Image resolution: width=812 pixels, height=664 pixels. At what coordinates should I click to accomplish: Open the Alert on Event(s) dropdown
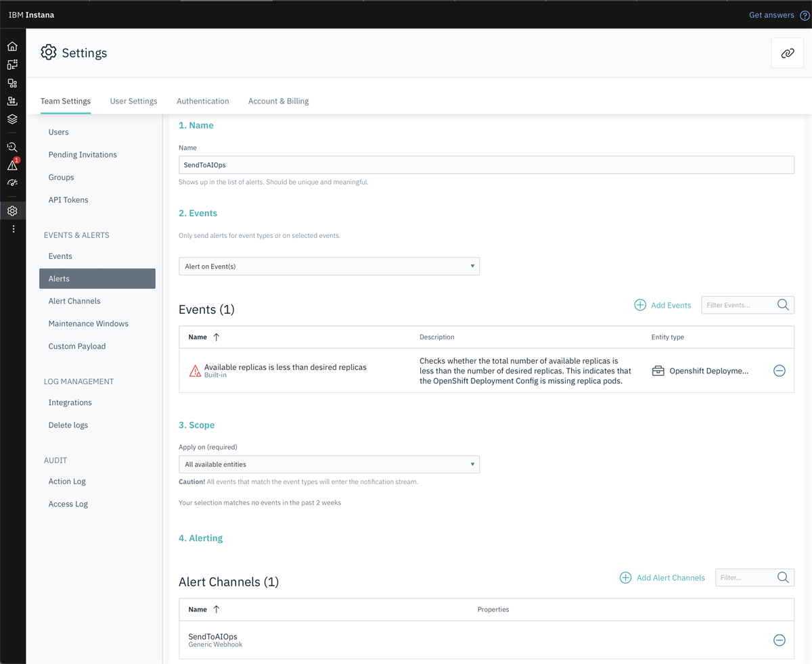coord(329,266)
